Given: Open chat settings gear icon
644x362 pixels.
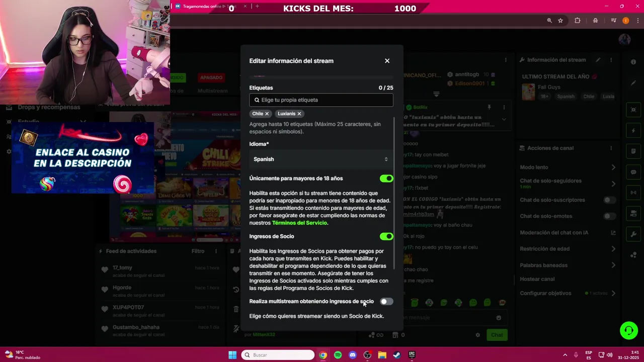Looking at the screenshot, I should click(x=478, y=335).
